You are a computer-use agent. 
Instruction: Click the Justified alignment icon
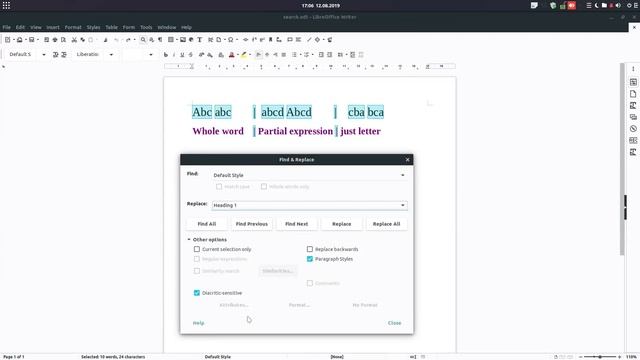284,54
